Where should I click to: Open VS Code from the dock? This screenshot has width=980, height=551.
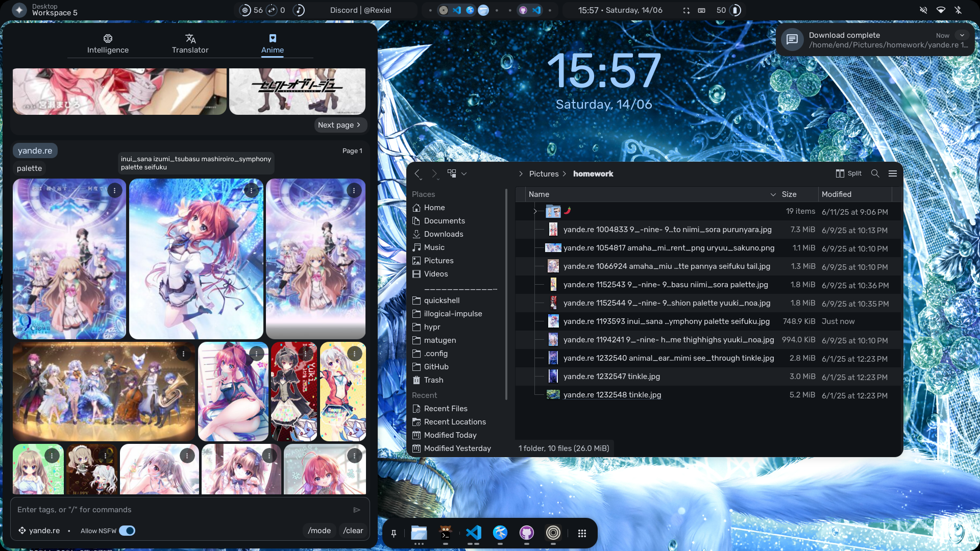473,533
